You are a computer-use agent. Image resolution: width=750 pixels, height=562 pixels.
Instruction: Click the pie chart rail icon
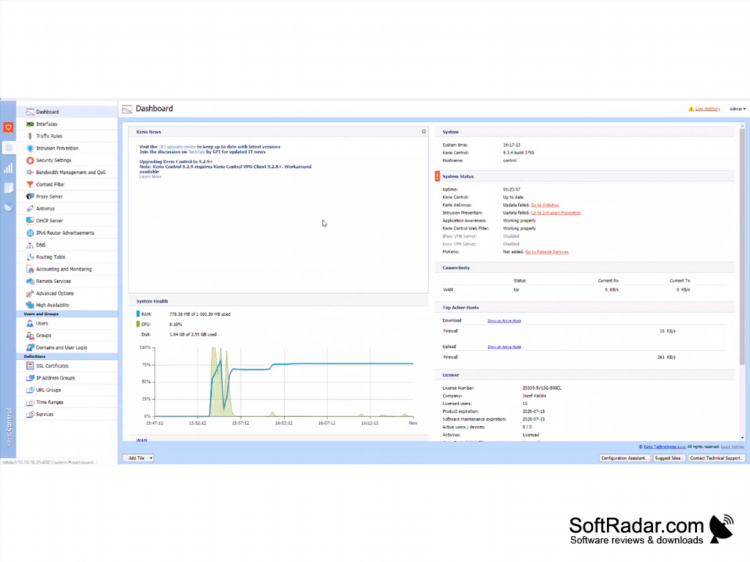click(8, 207)
